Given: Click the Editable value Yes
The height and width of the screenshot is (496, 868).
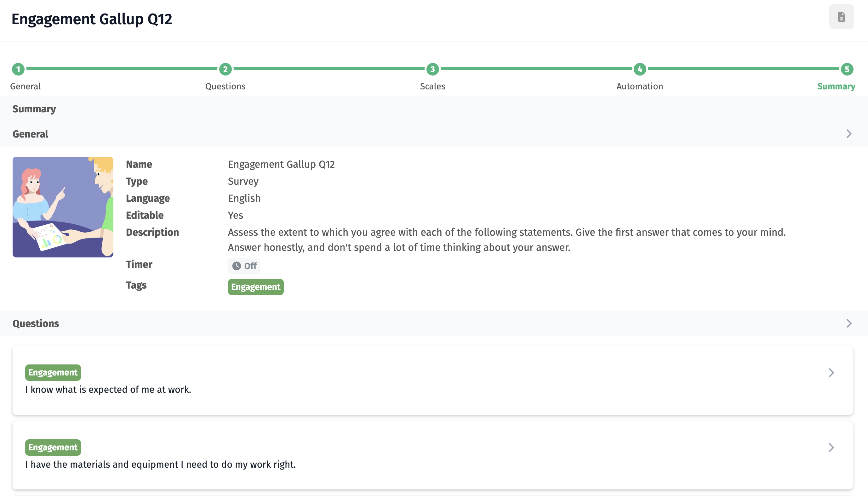Looking at the screenshot, I should pyautogui.click(x=235, y=215).
